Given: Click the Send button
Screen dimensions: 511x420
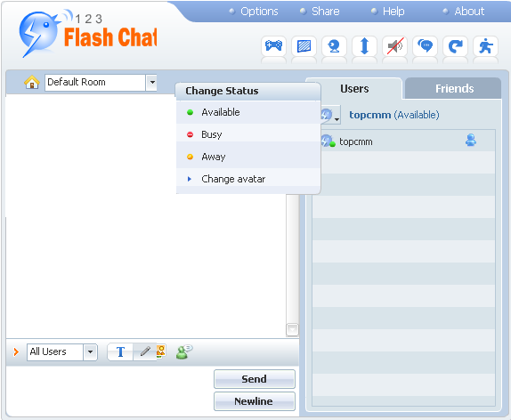Looking at the screenshot, I should click(x=255, y=379).
